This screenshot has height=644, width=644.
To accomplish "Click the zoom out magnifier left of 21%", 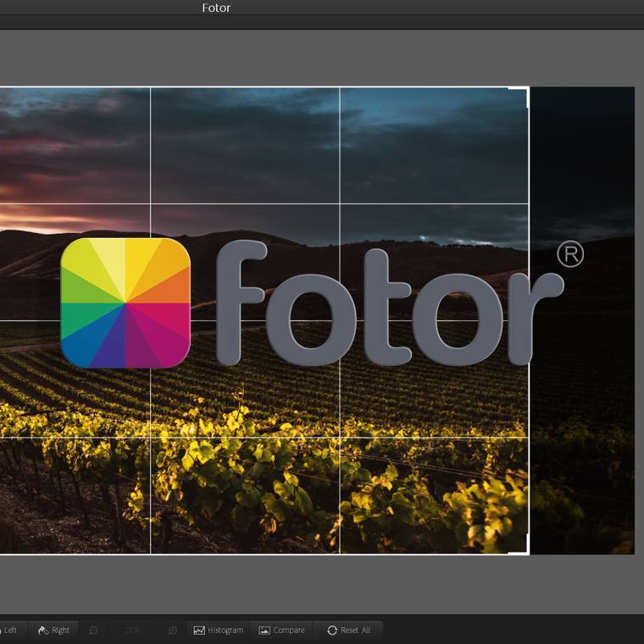I will coord(93,630).
